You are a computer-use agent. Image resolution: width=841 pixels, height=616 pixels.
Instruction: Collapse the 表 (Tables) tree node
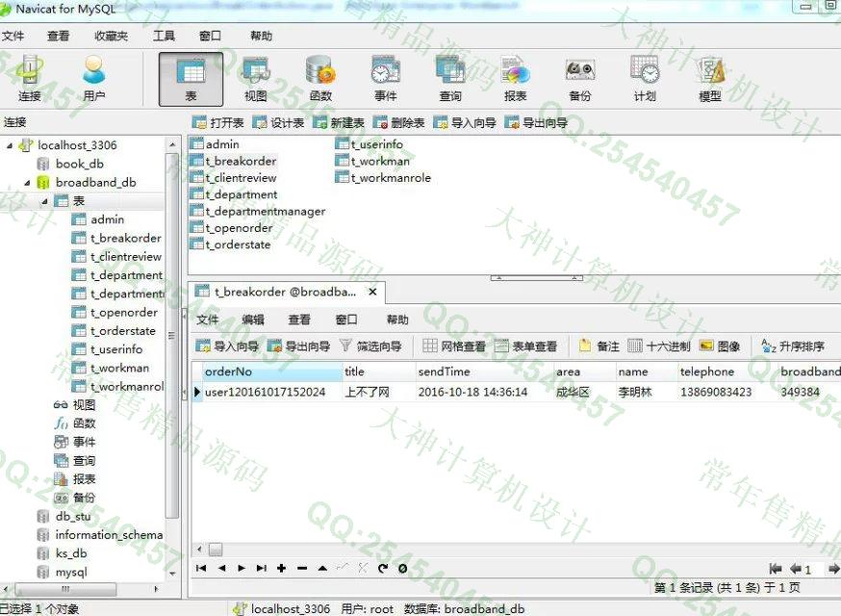pos(44,202)
